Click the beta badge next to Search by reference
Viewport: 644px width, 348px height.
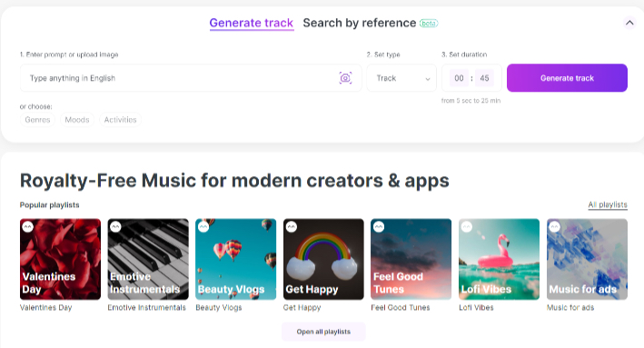pos(429,24)
